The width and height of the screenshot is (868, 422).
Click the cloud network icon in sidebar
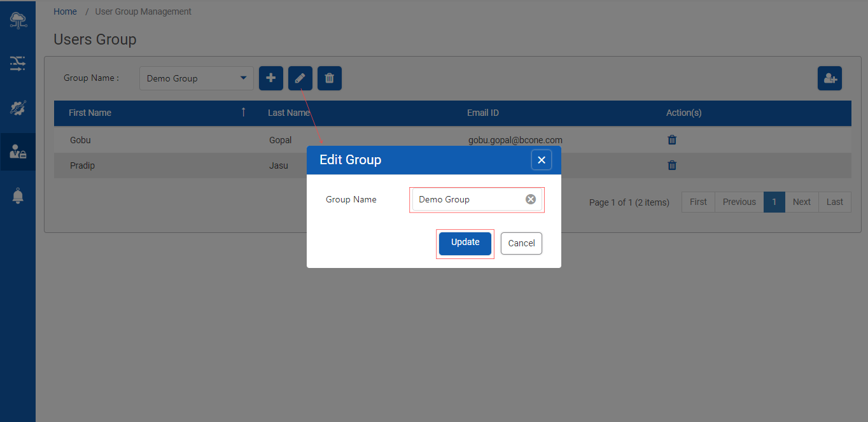point(18,20)
